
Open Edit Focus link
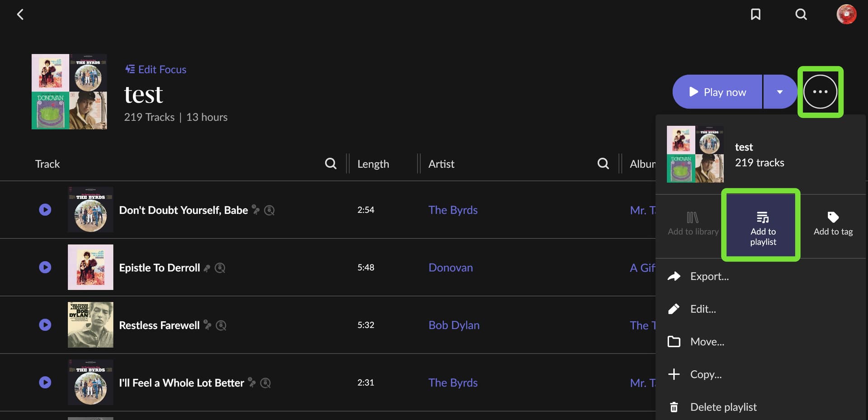pyautogui.click(x=156, y=69)
